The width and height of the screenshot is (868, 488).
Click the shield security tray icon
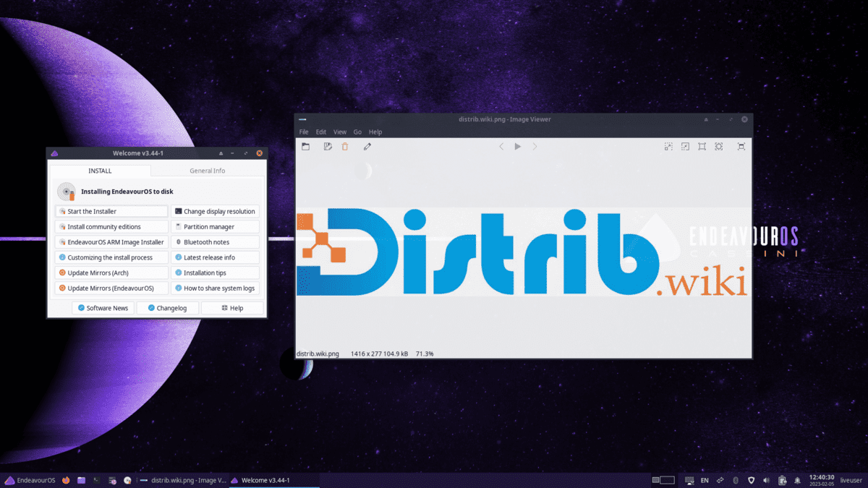click(x=752, y=480)
